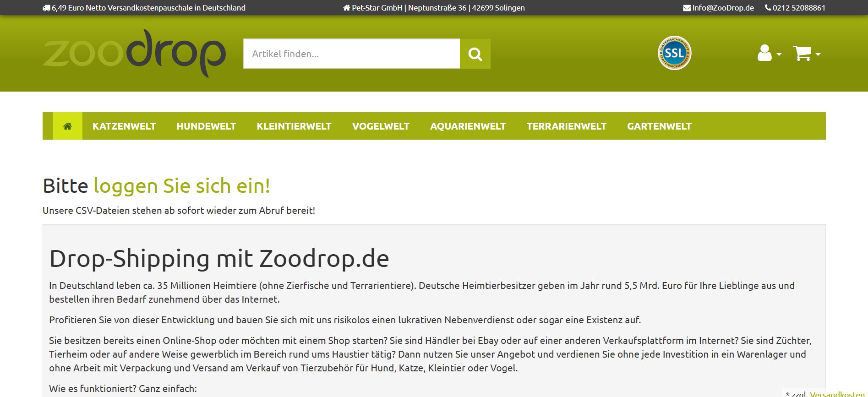
Task: Open the AQUARIENWELT category
Action: point(468,126)
